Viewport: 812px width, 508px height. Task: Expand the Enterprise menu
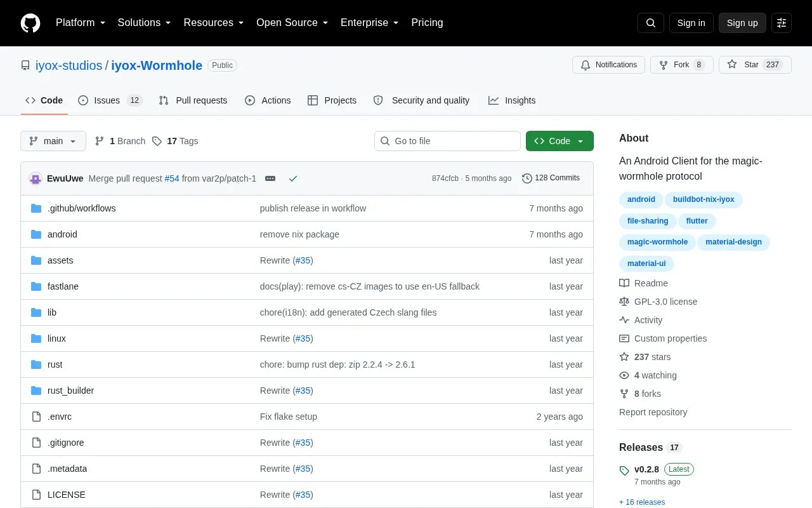(369, 23)
